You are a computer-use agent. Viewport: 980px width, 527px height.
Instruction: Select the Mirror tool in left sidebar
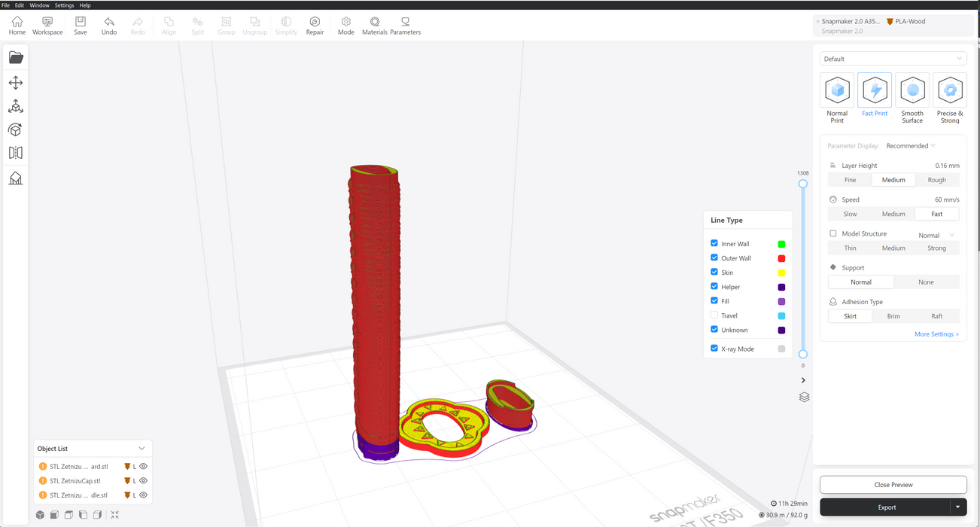tap(16, 153)
